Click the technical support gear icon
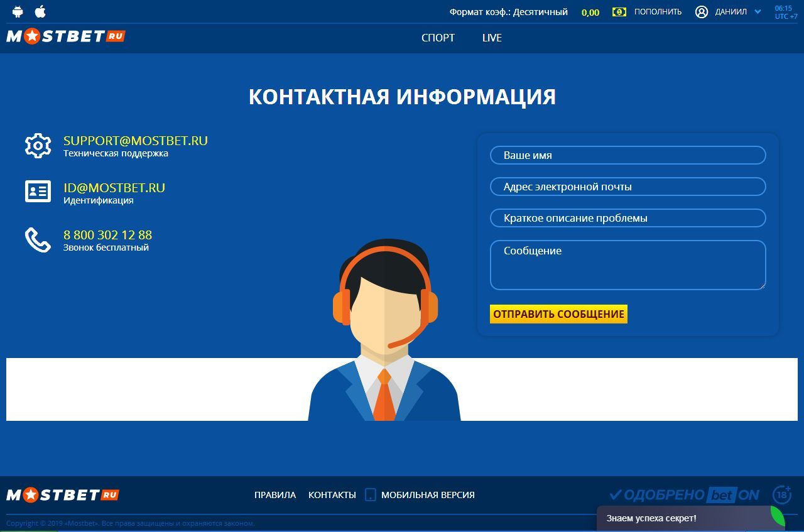Image resolution: width=804 pixels, height=532 pixels. coord(38,145)
